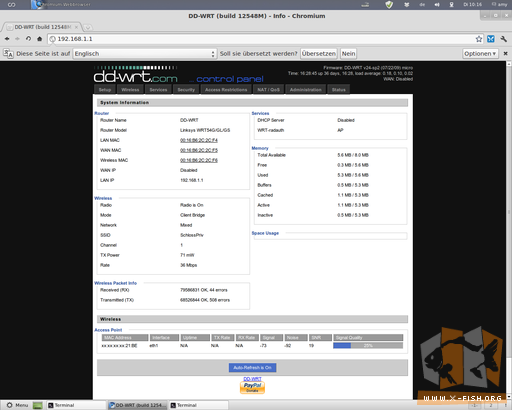This screenshot has height=410, width=512.
Task: Toggle the Auto-Refresh is On button
Action: click(252, 368)
